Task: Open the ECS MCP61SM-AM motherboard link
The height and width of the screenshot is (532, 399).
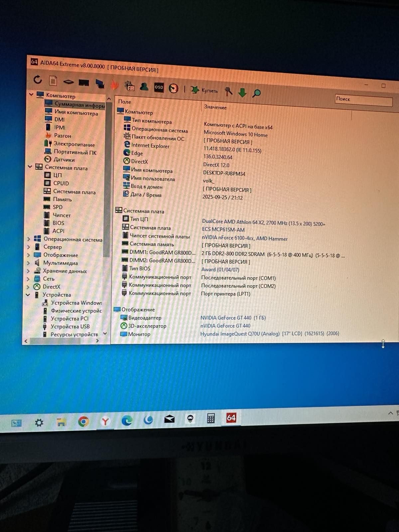Action: [x=223, y=230]
